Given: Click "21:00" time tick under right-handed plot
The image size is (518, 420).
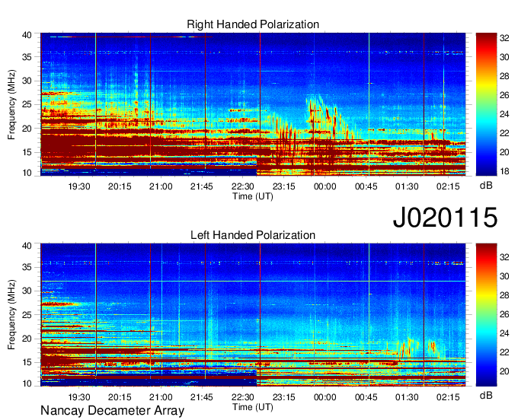Looking at the screenshot, I should point(161,186).
